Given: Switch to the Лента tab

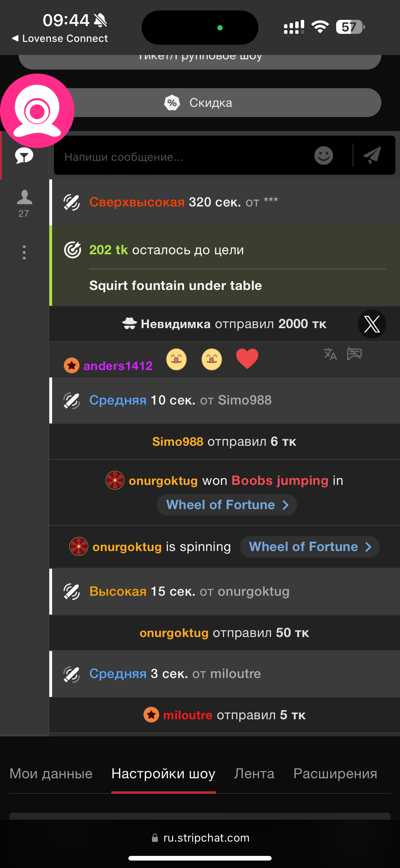Looking at the screenshot, I should pos(254,773).
